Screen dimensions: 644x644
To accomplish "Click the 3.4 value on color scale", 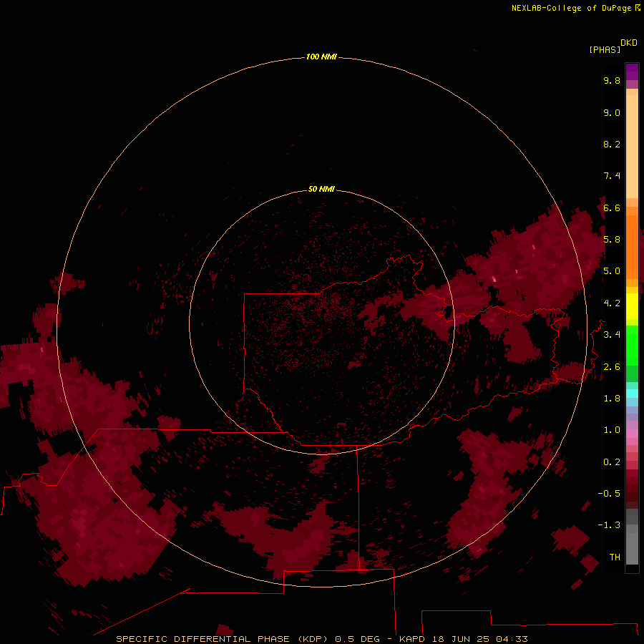I will pyautogui.click(x=612, y=335).
